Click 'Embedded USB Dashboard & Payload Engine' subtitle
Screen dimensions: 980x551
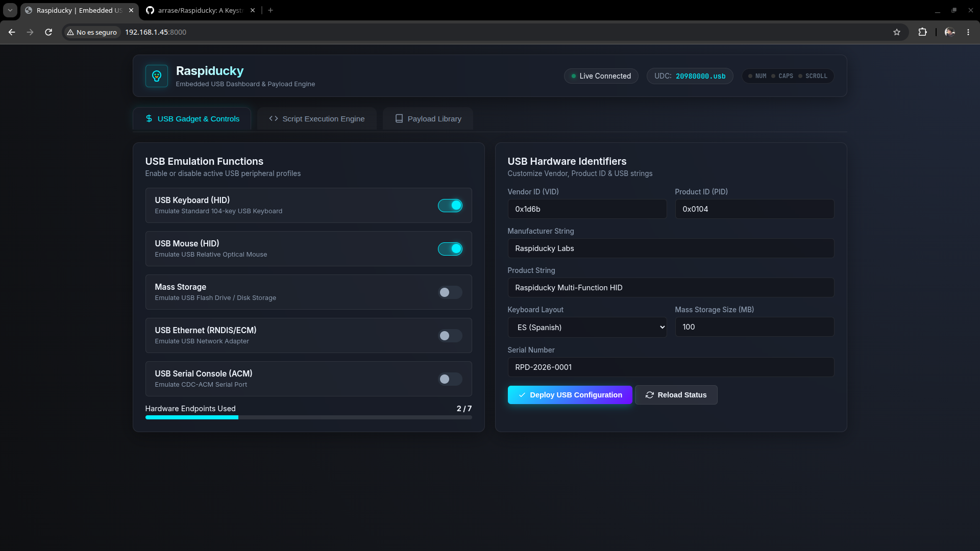coord(246,84)
